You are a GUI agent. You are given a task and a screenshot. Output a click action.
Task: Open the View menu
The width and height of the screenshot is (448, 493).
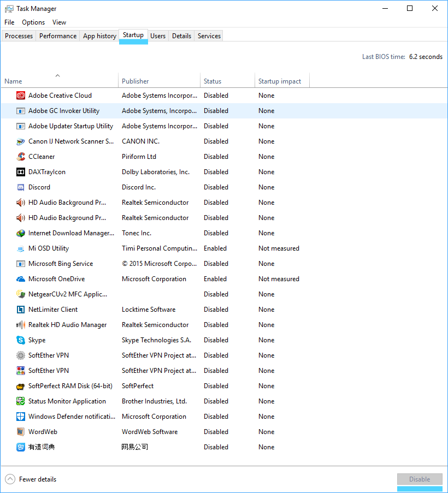pos(59,22)
